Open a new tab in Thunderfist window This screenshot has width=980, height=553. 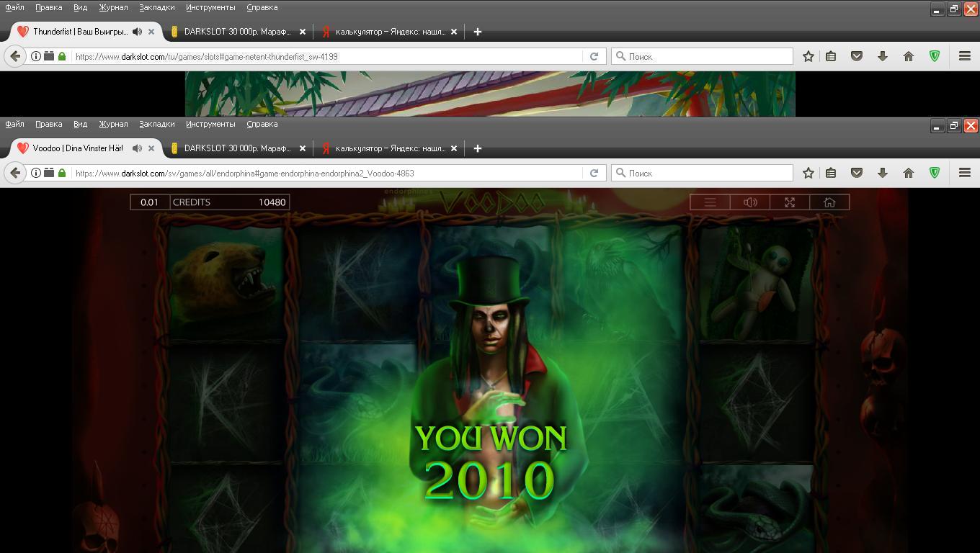(477, 32)
